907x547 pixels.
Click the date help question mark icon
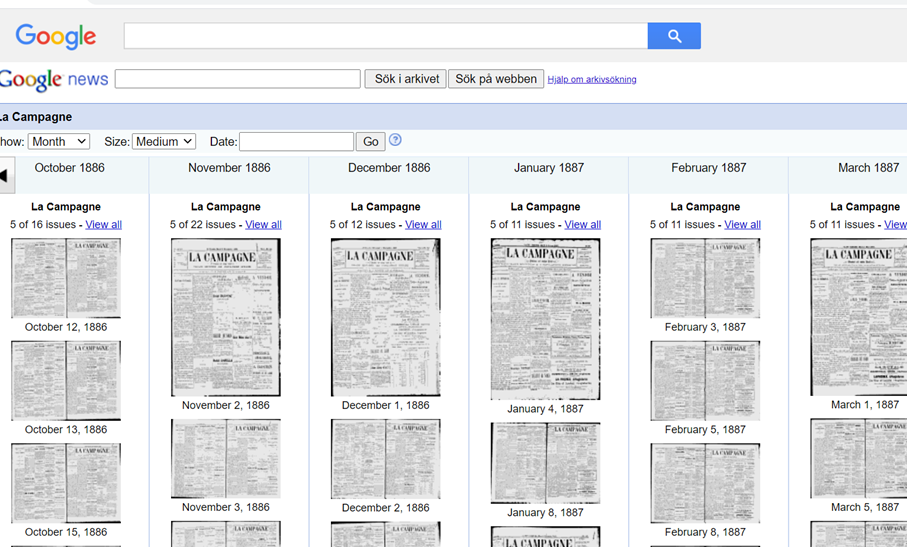pos(395,140)
